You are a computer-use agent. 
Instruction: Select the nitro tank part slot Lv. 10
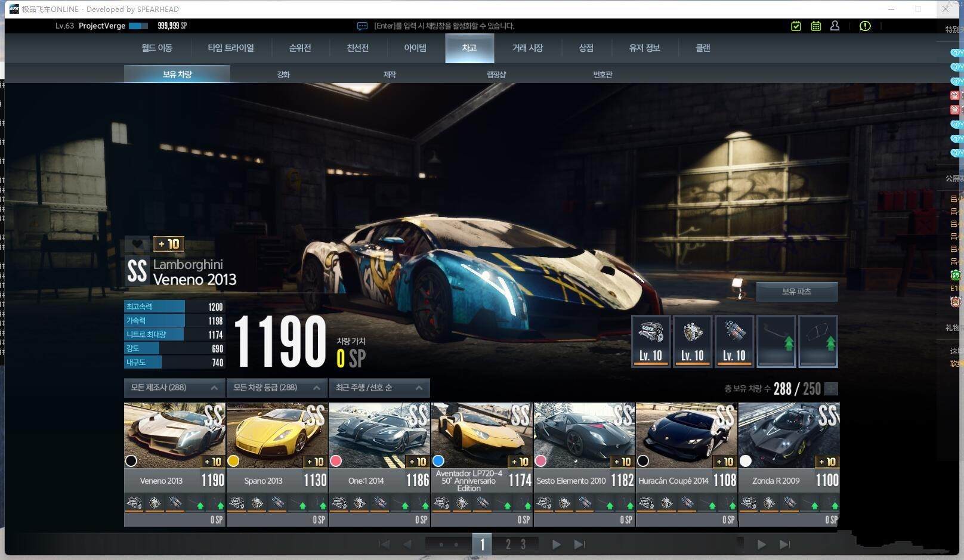734,341
